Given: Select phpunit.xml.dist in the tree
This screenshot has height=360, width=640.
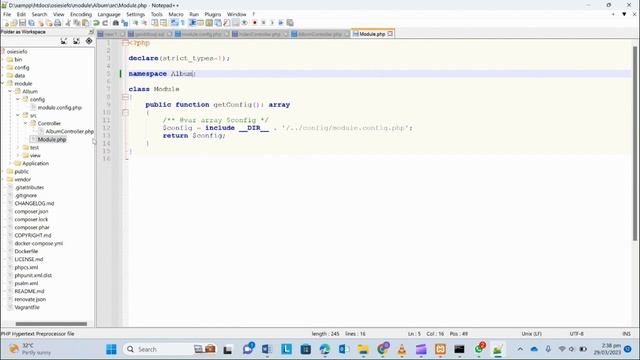Looking at the screenshot, I should coord(33,276).
